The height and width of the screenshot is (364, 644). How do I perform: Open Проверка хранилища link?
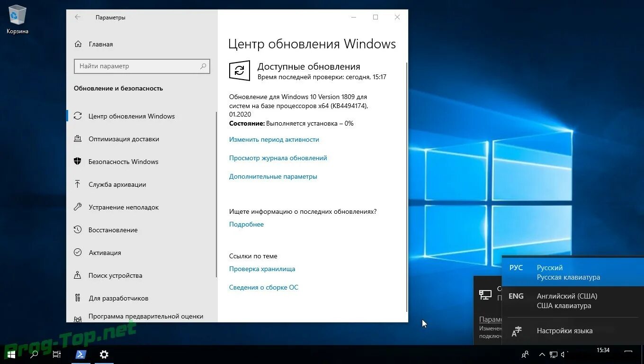pyautogui.click(x=262, y=269)
